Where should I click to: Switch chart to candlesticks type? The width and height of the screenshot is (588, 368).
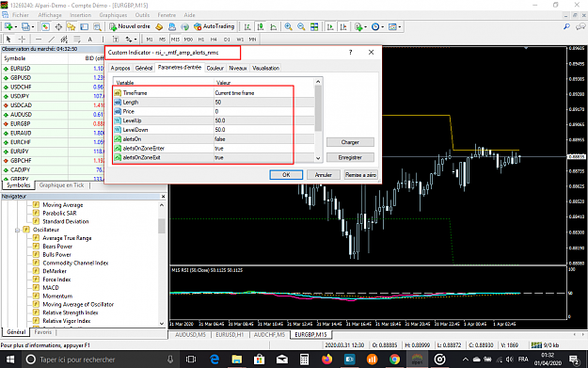[x=261, y=26]
